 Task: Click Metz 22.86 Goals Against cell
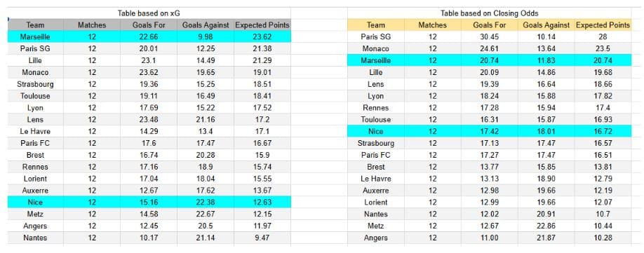[546, 226]
